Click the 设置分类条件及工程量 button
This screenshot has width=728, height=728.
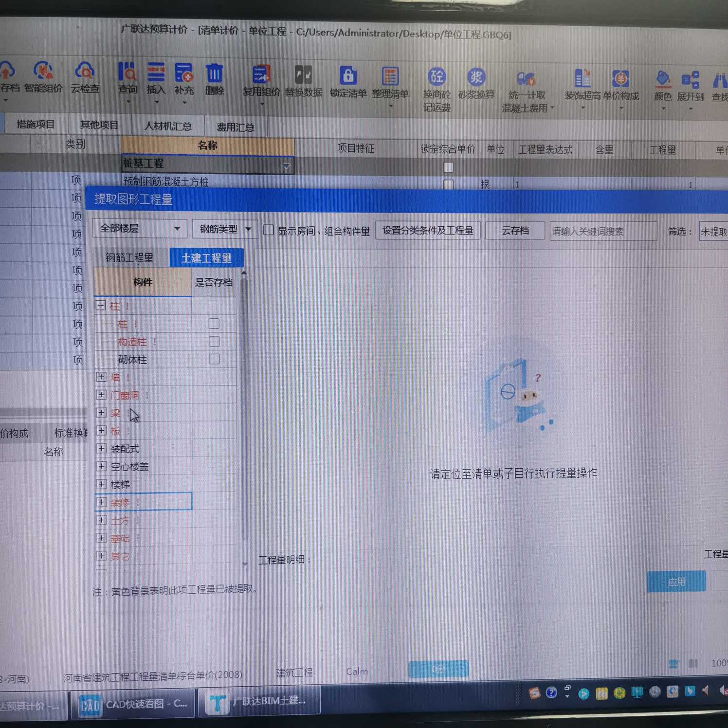coord(428,230)
